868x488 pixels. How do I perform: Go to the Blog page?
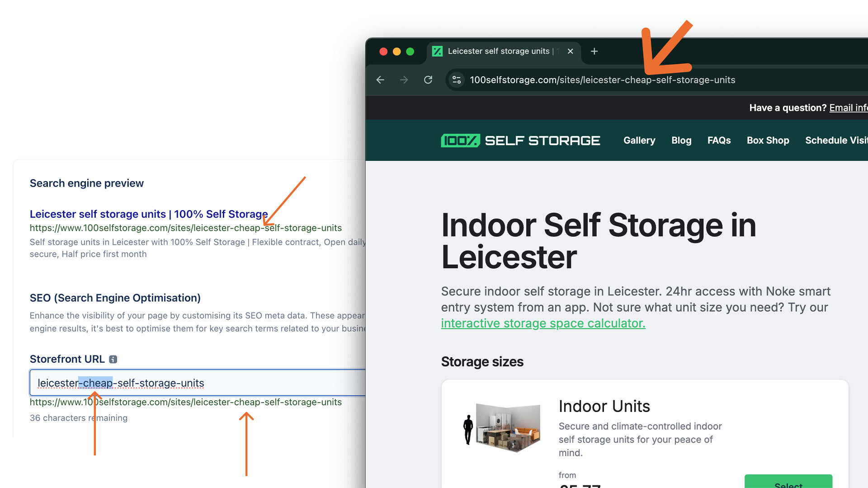(x=681, y=141)
